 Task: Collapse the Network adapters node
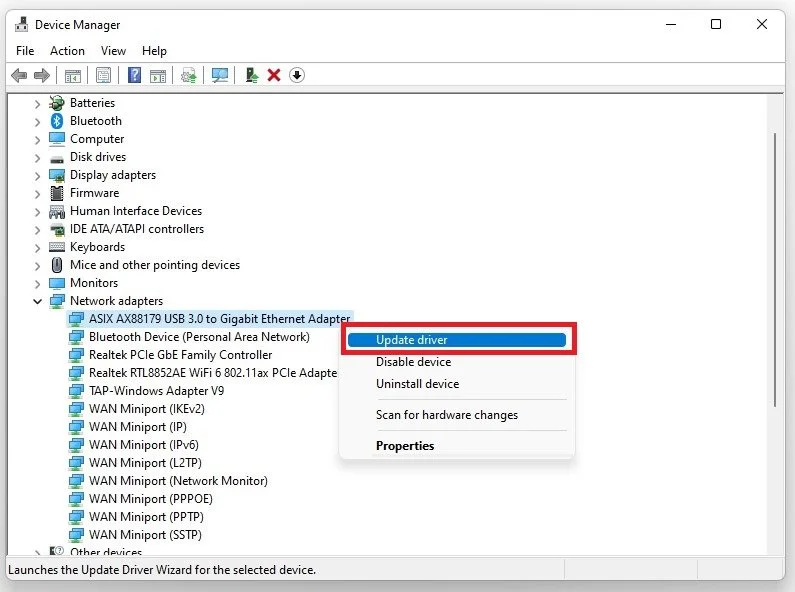[37, 302]
